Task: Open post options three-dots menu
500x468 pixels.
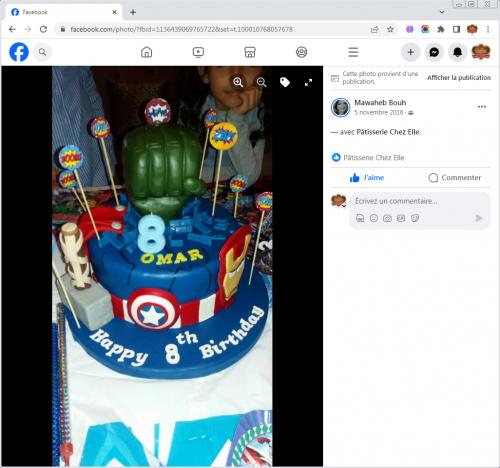Action: (x=482, y=107)
